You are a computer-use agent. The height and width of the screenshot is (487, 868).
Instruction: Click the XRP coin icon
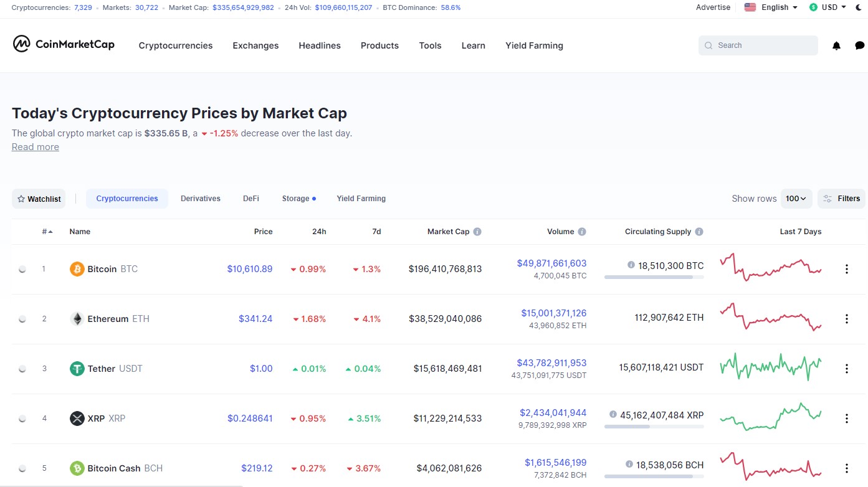77,418
